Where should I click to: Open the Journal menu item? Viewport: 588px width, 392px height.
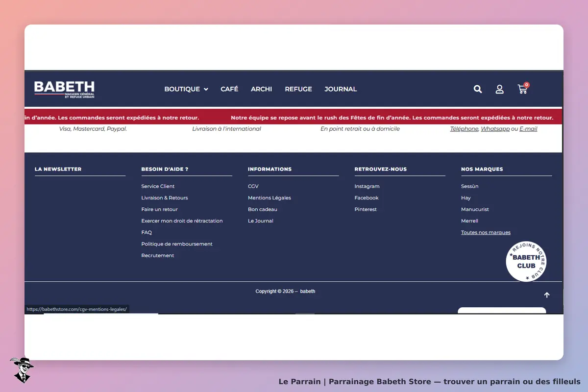click(341, 89)
